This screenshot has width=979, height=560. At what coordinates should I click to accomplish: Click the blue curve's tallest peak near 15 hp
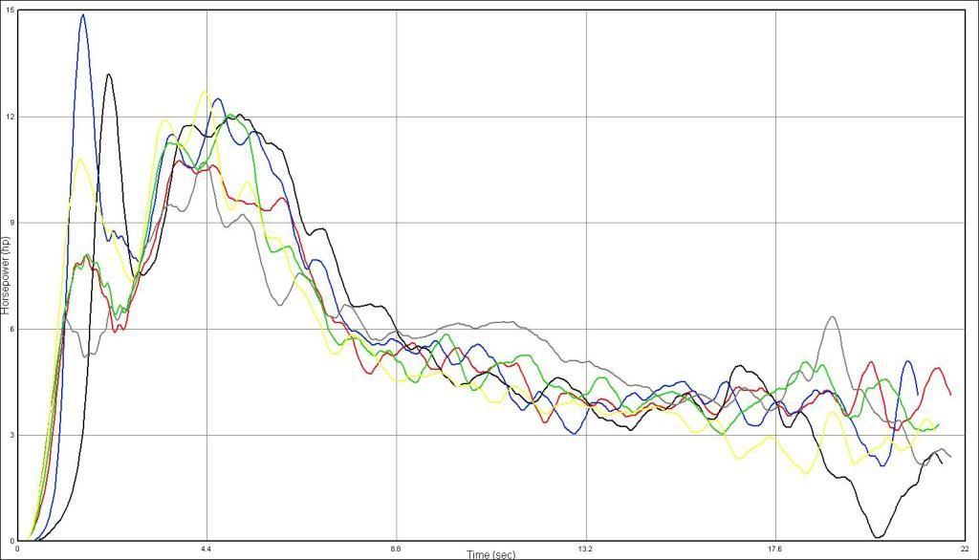coord(83,15)
